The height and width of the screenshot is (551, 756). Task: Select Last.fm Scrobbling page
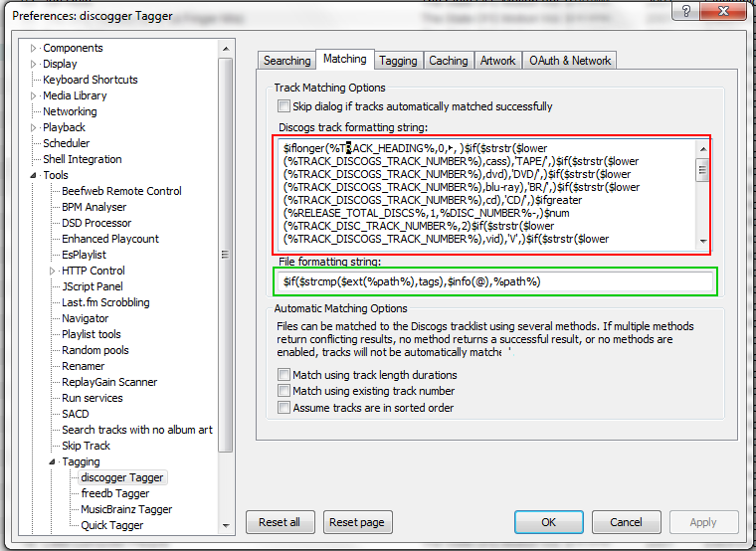pyautogui.click(x=105, y=302)
